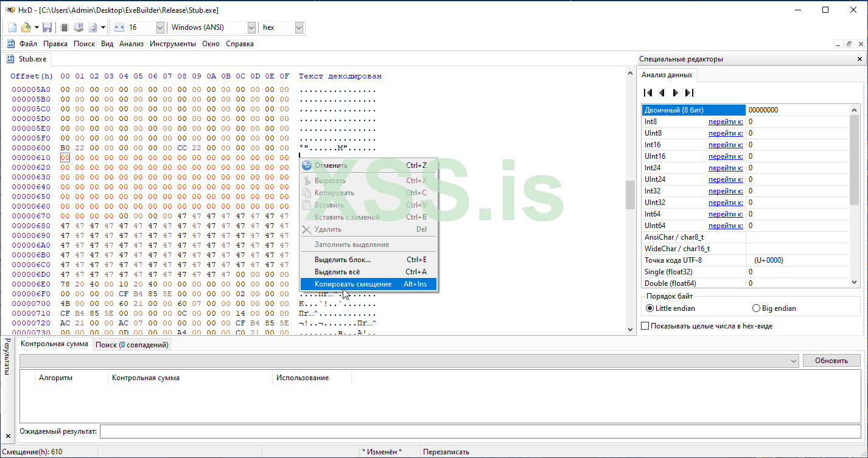Choose Отменить in the context menu
This screenshot has height=458, width=868.
tap(368, 165)
